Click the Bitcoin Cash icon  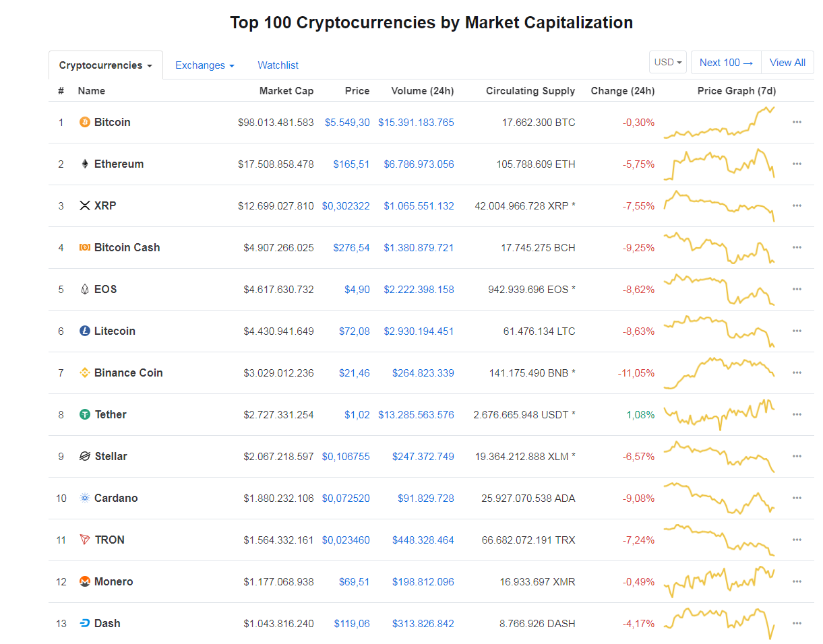[x=84, y=247]
